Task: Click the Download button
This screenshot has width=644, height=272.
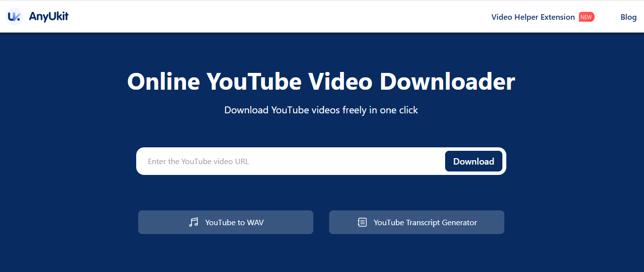Action: tap(474, 161)
